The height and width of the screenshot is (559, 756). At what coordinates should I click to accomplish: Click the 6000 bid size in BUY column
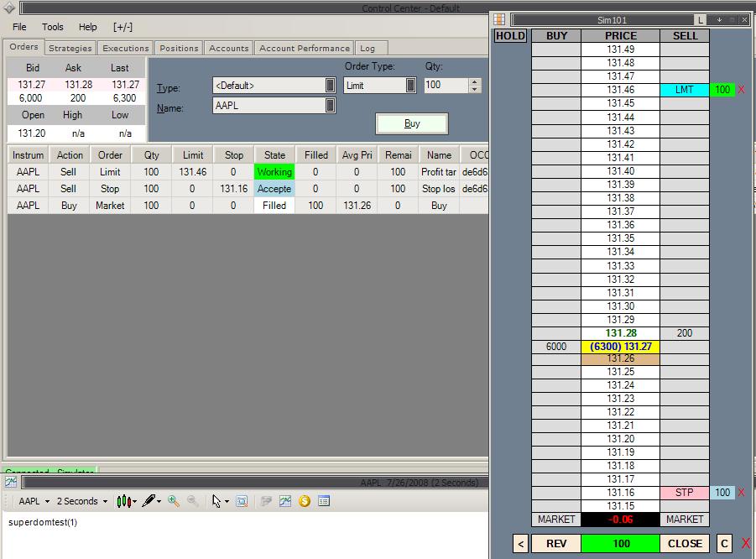coord(556,347)
